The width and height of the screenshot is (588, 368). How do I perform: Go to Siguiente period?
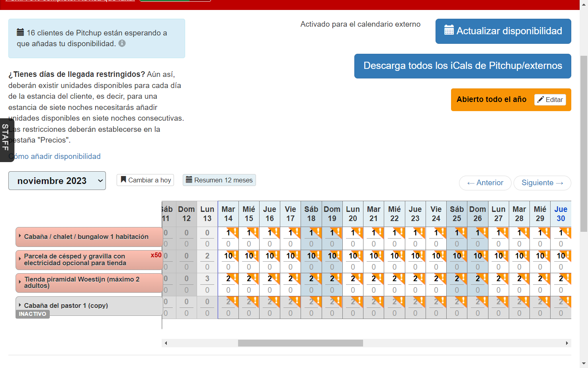(x=542, y=183)
